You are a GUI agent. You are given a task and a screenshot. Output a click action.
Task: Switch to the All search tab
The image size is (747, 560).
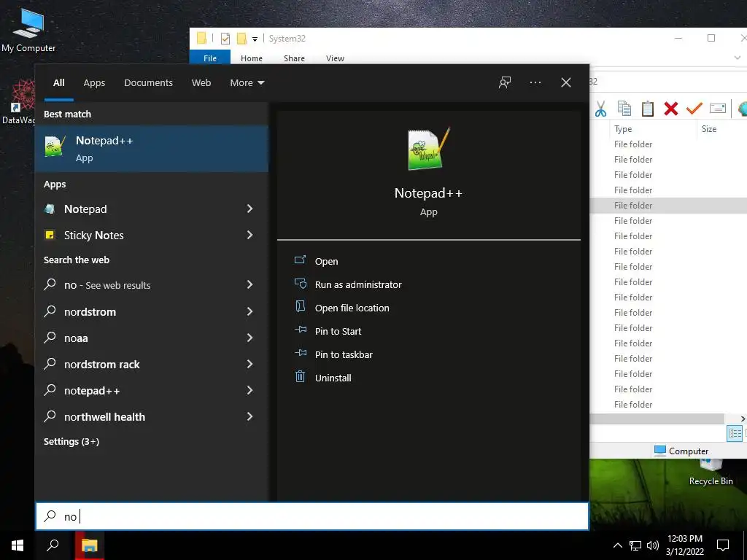click(58, 83)
